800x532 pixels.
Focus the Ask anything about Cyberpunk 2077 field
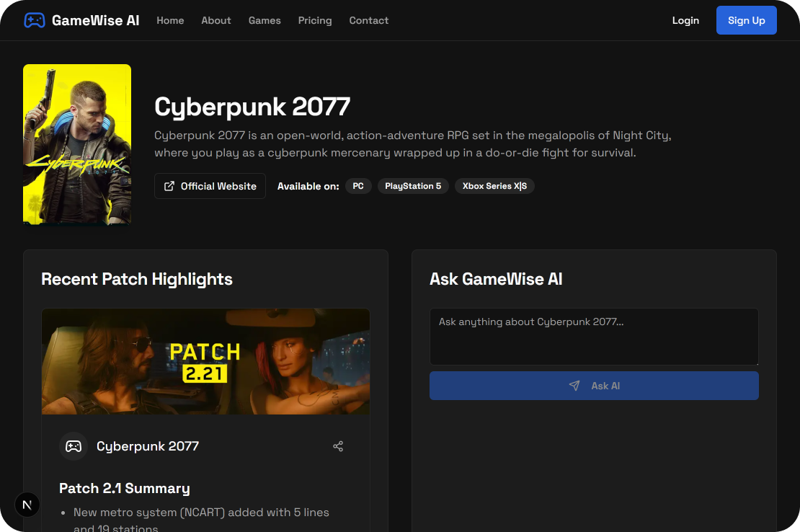click(x=594, y=337)
